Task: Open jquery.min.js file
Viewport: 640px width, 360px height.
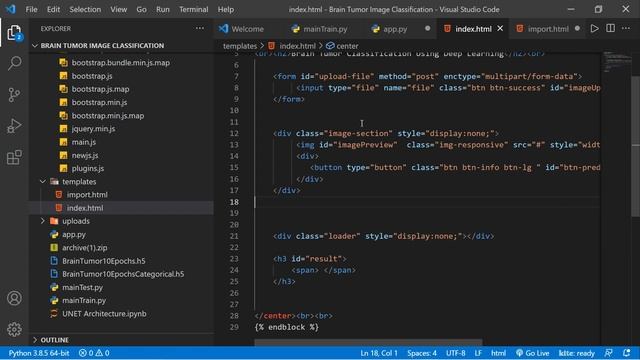Action: tap(93, 129)
